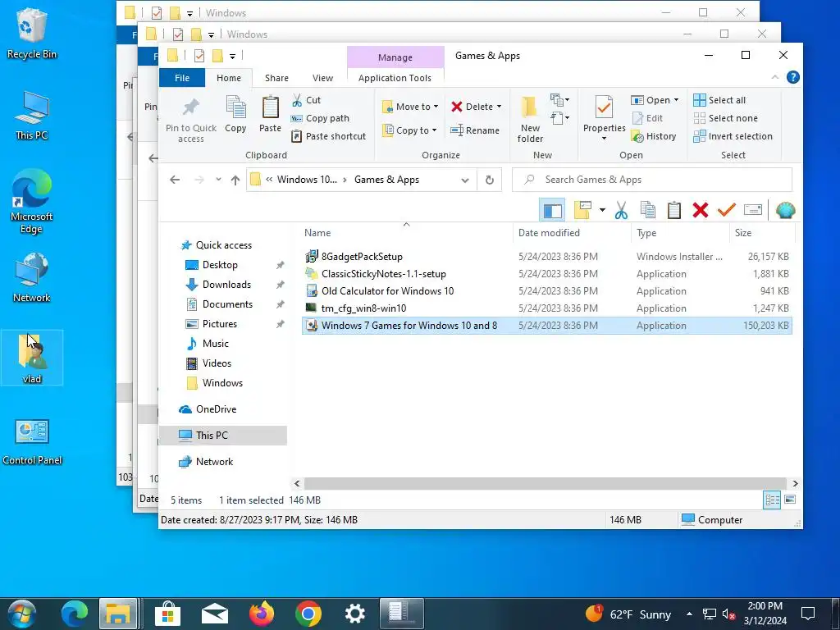Image resolution: width=840 pixels, height=630 pixels.
Task: Go back with the Back arrow
Action: [175, 180]
